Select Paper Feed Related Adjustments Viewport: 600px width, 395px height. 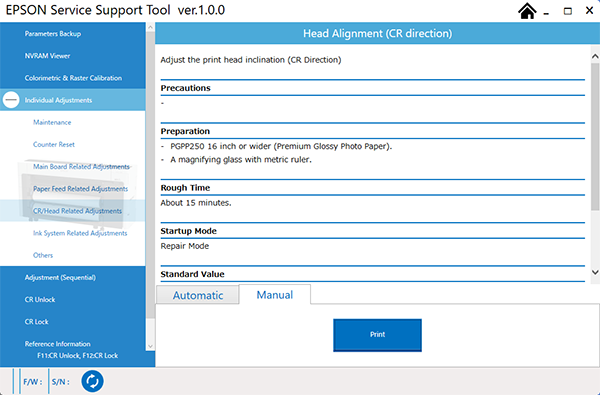80,189
